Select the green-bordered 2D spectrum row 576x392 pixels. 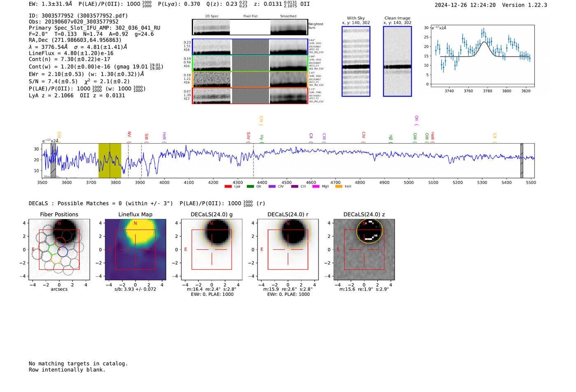tap(250, 63)
